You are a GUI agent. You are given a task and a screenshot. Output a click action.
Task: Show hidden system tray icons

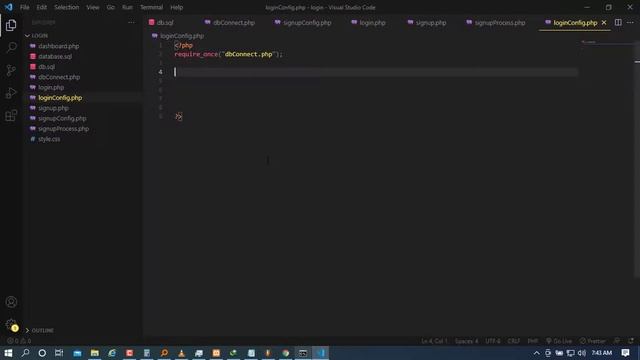[536, 353]
